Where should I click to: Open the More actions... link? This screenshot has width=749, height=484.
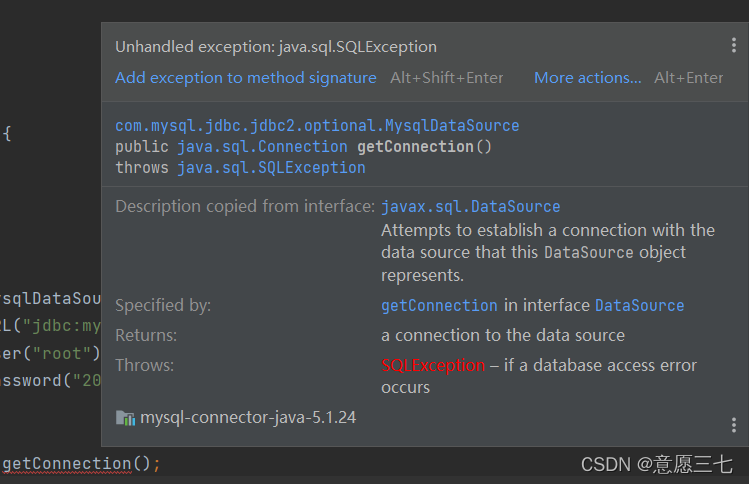(587, 77)
